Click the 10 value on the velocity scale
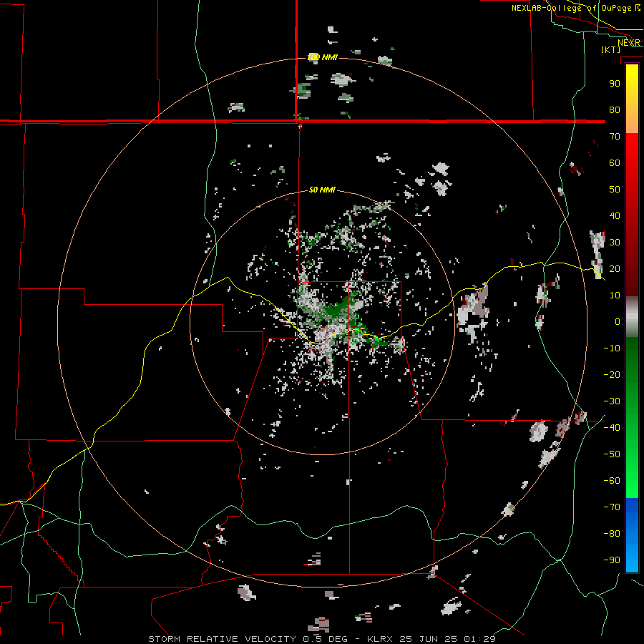This screenshot has height=644, width=644. pyautogui.click(x=615, y=296)
